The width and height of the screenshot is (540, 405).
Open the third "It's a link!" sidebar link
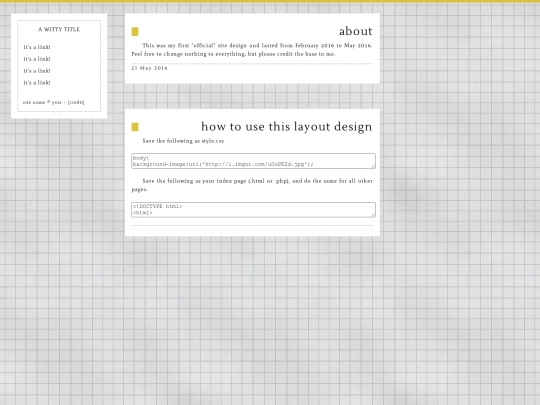pyautogui.click(x=37, y=71)
